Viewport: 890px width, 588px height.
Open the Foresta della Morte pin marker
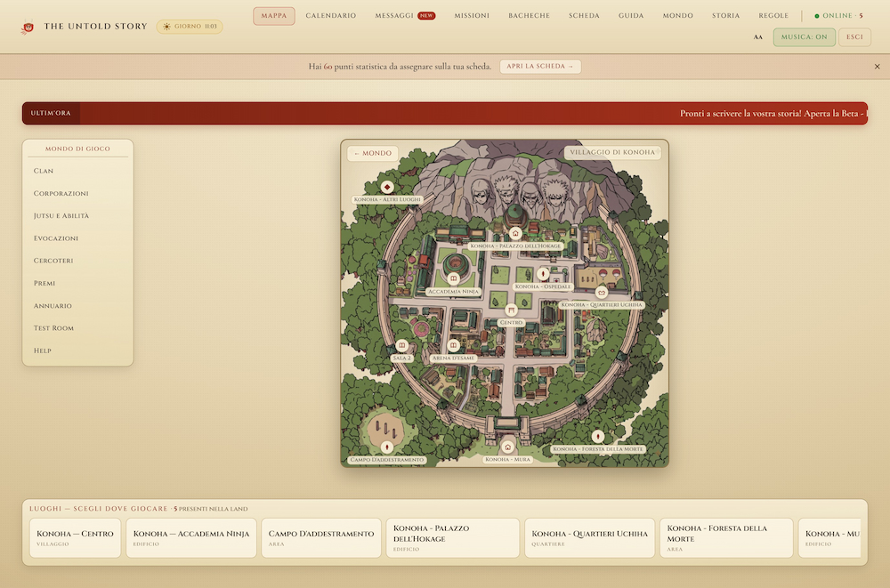tap(598, 436)
